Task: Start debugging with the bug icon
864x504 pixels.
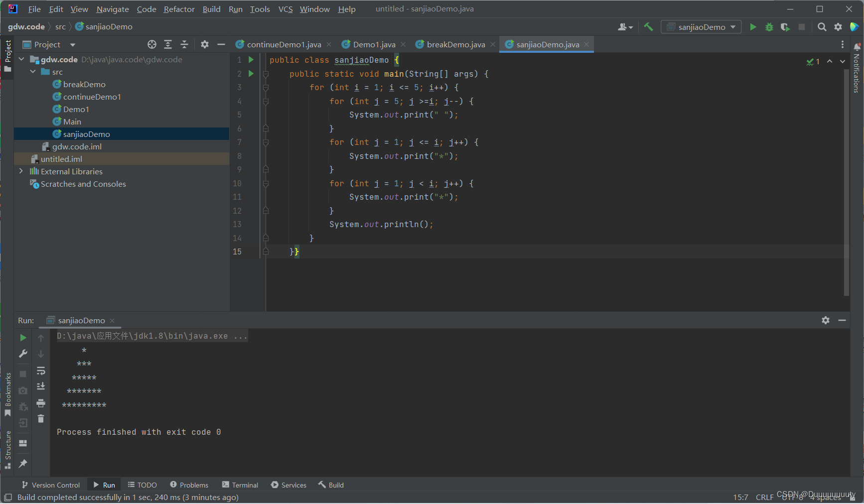Action: pos(769,27)
